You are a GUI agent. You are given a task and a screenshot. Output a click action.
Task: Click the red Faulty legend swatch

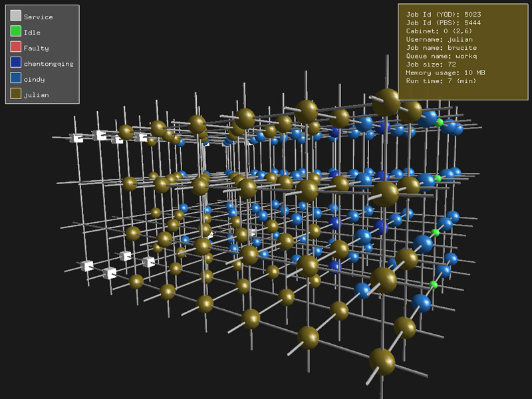[x=15, y=47]
